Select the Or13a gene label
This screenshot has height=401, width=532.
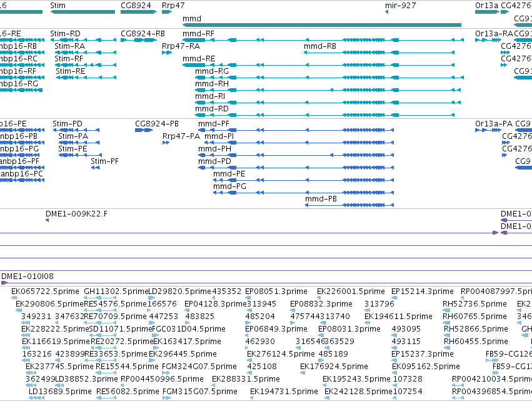(486, 6)
